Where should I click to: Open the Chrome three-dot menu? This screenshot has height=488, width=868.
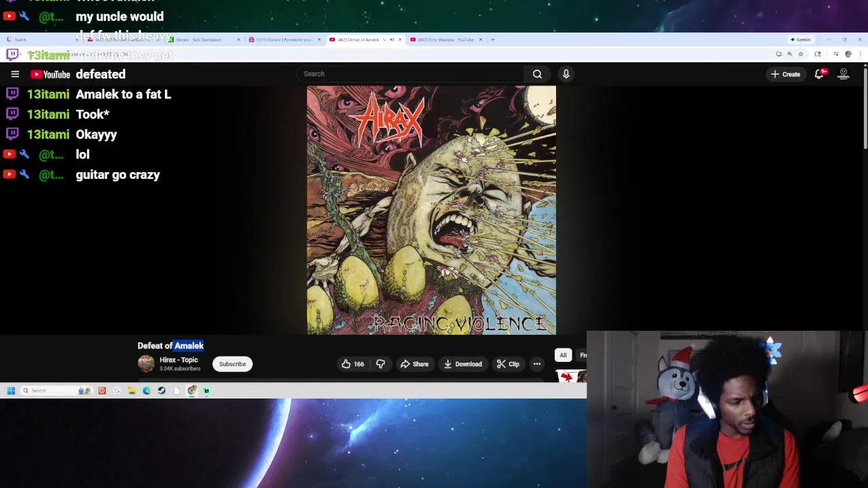(x=861, y=54)
